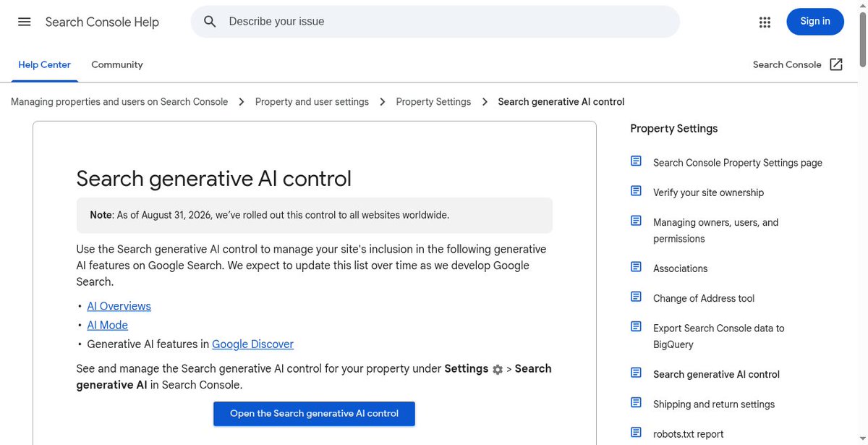Open the AI Overviews link

pyautogui.click(x=119, y=306)
